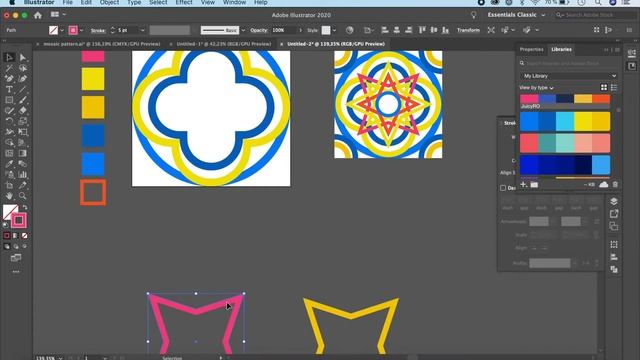
Task: Set None mode below fill/stroke
Action: 24,236
